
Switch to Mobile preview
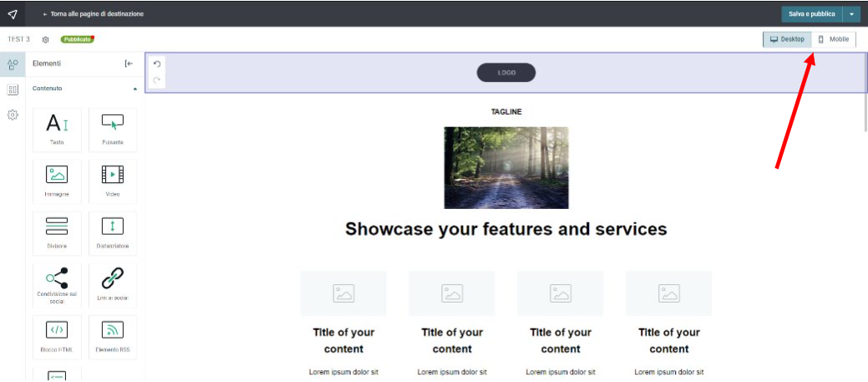click(834, 39)
